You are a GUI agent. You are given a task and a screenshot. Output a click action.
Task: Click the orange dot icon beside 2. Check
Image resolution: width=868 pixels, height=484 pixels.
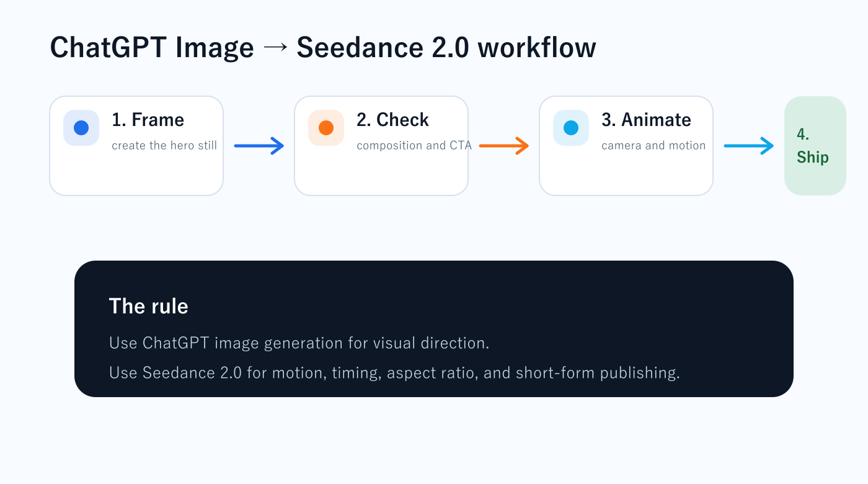point(326,128)
